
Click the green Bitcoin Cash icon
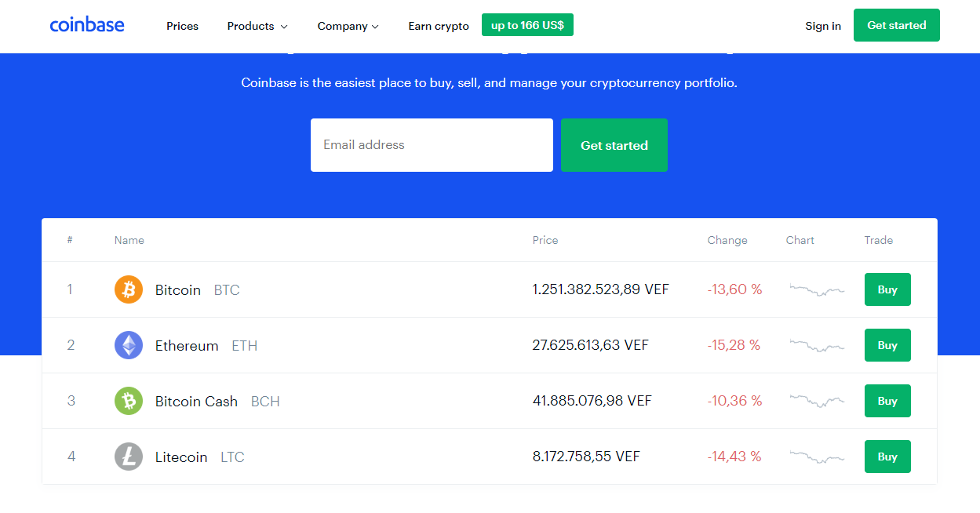click(129, 401)
